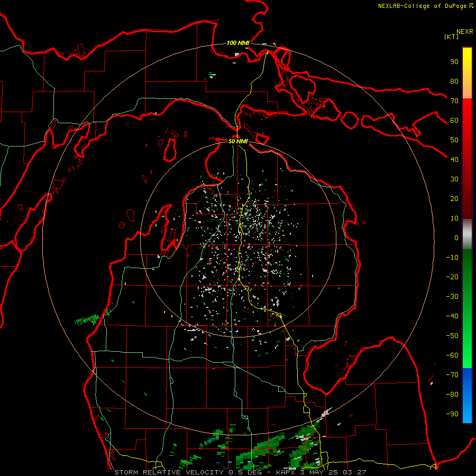The height and width of the screenshot is (476, 476).
Task: Click the -20 value on the velocity scale
Action: click(x=452, y=277)
